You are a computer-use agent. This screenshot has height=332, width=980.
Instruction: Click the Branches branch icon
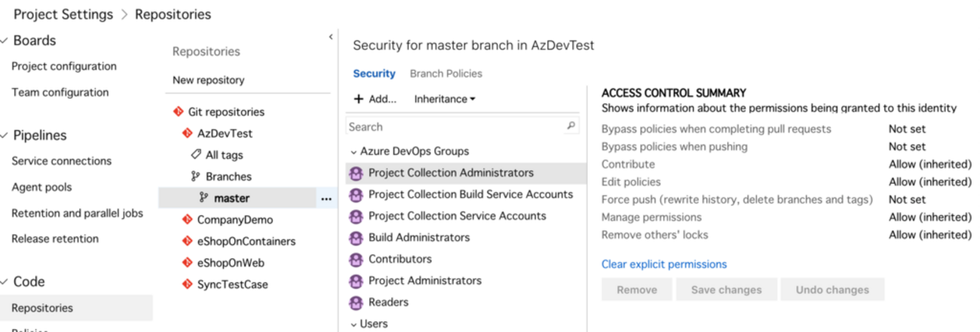point(196,176)
